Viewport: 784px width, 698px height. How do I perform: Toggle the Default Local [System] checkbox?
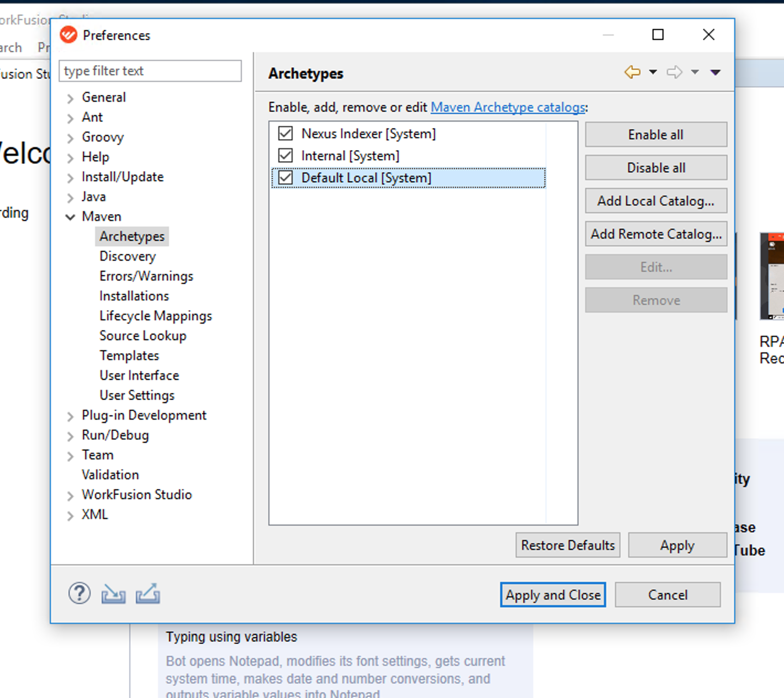pyautogui.click(x=285, y=177)
